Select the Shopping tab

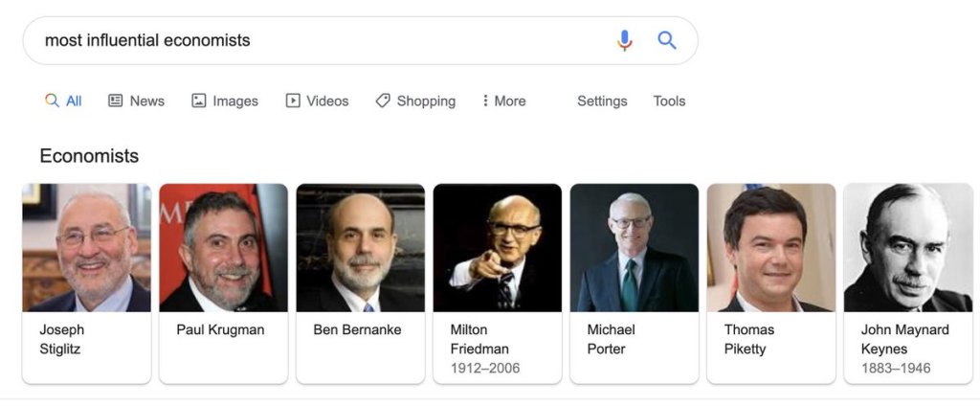point(415,101)
